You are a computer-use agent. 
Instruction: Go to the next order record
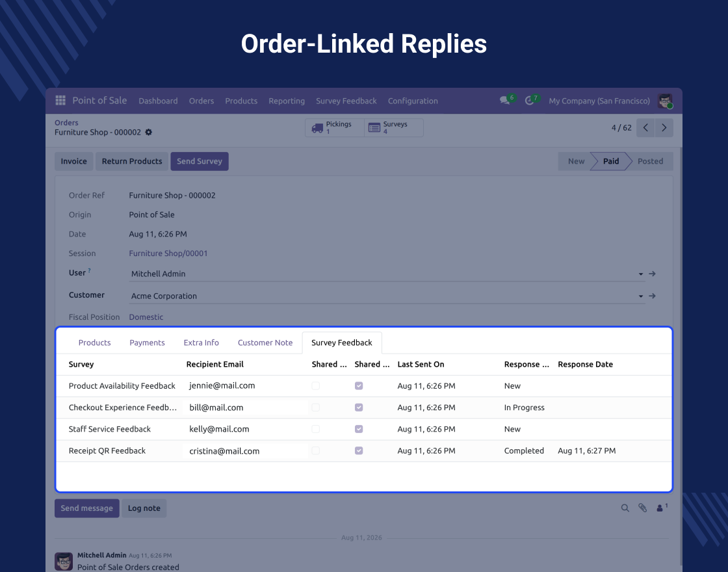(664, 127)
